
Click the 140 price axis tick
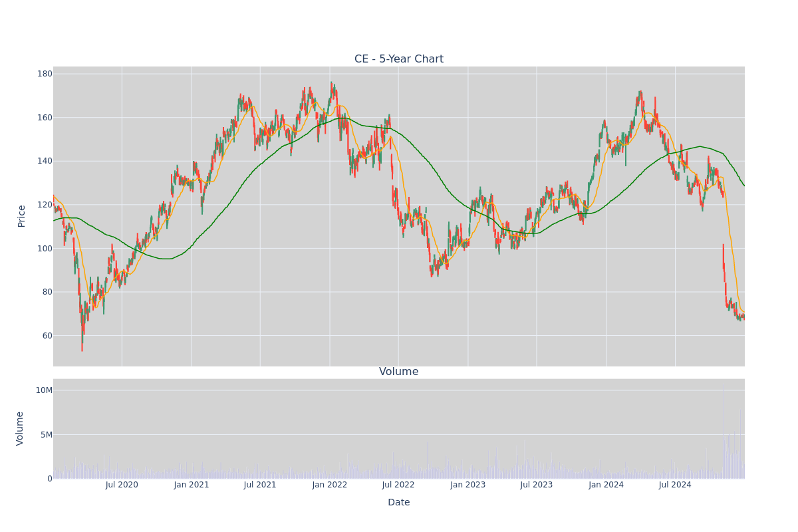45,161
